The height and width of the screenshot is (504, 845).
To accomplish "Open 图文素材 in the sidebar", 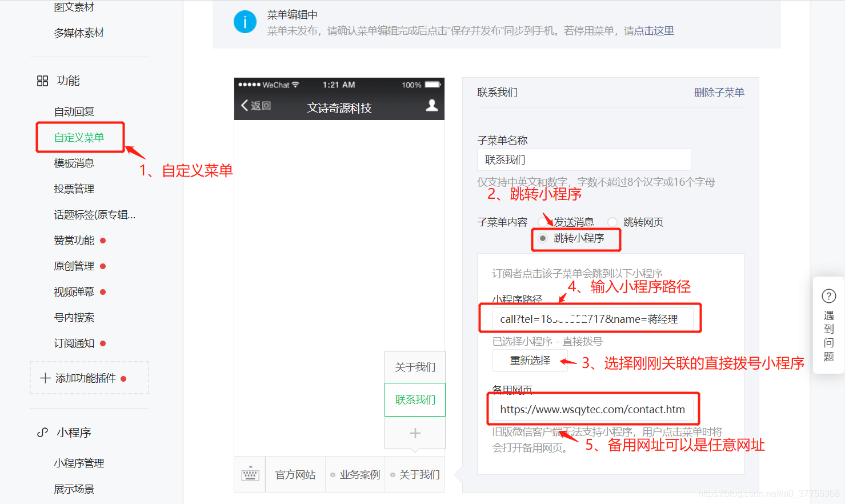I will coord(74,7).
